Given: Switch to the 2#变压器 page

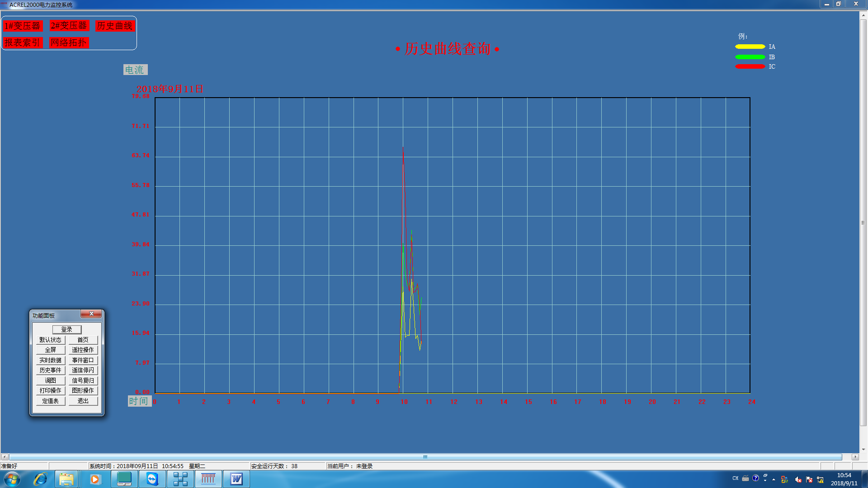Looking at the screenshot, I should (x=69, y=26).
